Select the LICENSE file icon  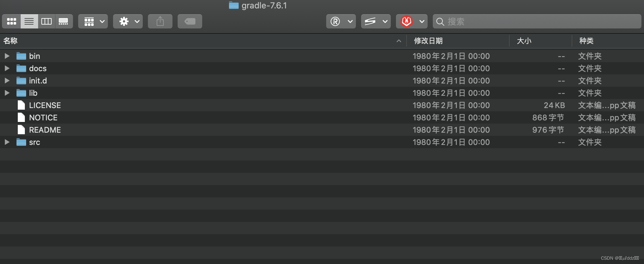(x=21, y=105)
